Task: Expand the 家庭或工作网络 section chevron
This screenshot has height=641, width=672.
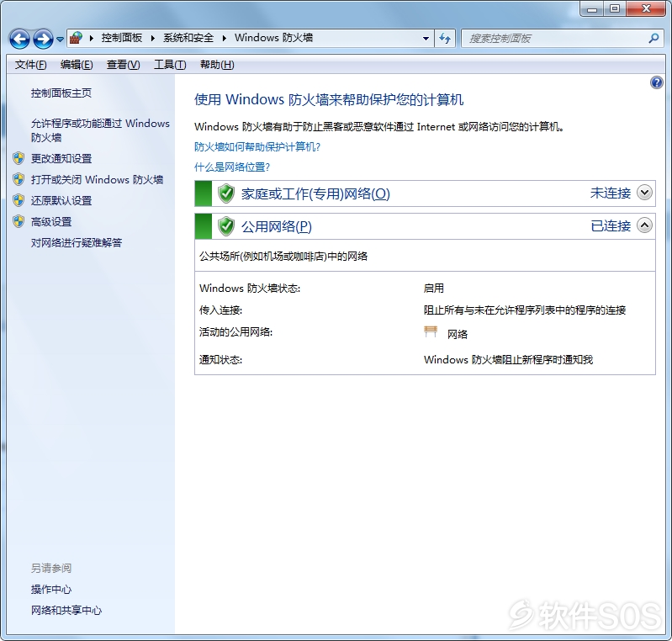Action: [644, 193]
